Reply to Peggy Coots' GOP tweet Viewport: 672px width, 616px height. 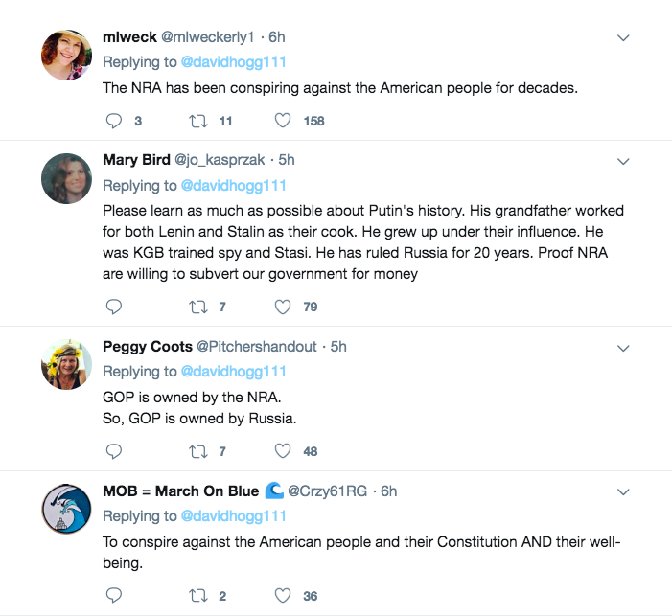click(113, 450)
